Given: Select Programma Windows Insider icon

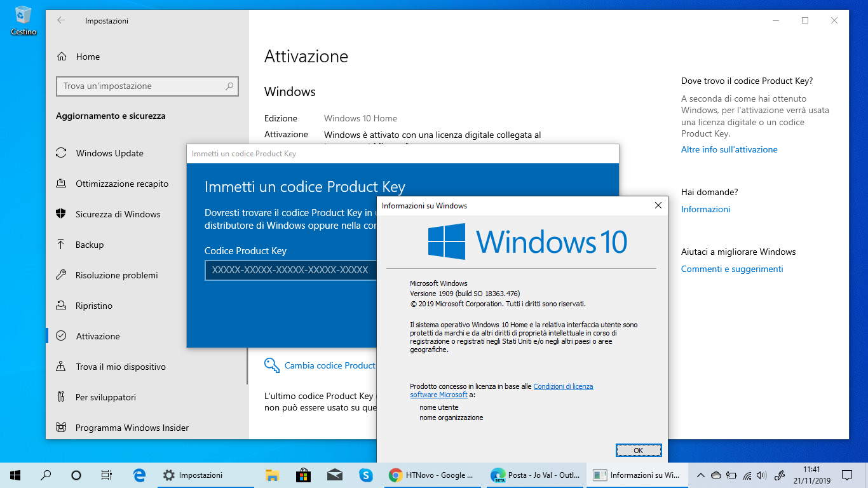Looking at the screenshot, I should tap(61, 428).
